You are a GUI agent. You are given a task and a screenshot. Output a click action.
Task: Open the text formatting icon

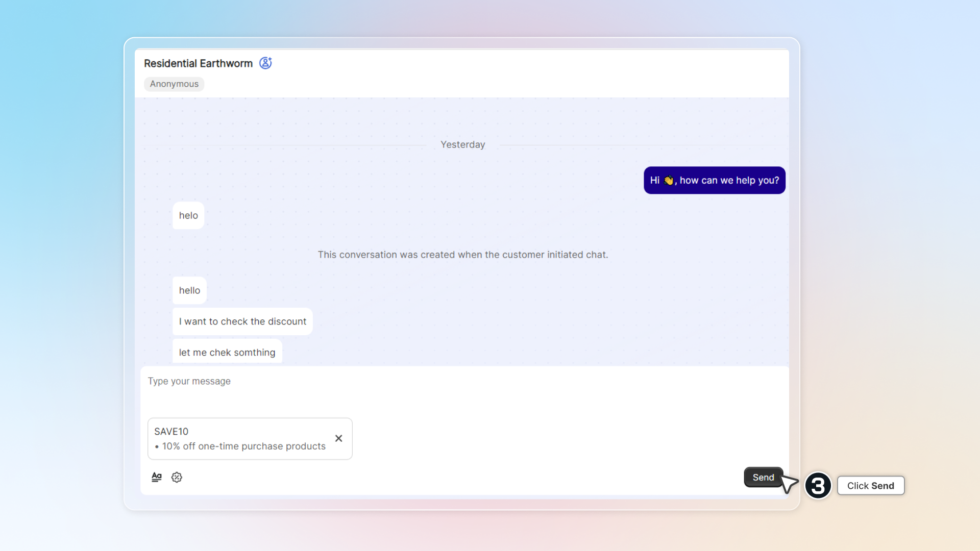point(157,477)
